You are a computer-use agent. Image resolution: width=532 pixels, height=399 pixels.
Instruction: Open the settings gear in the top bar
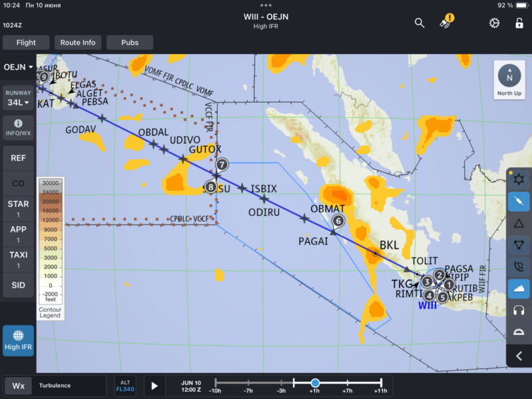coord(493,22)
